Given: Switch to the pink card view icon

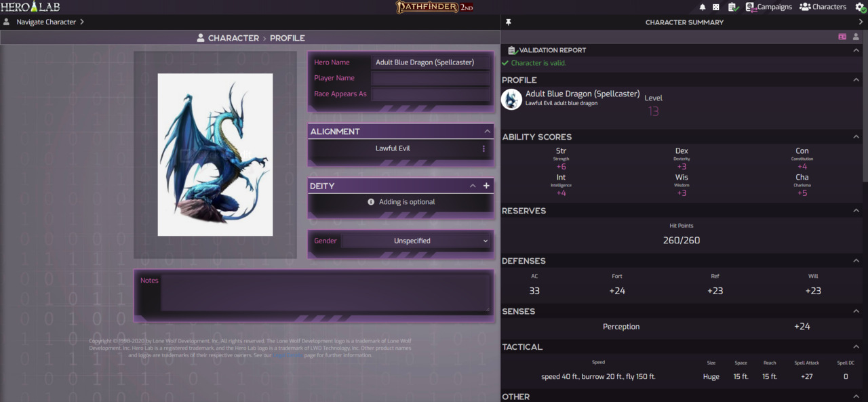Looking at the screenshot, I should pos(842,37).
